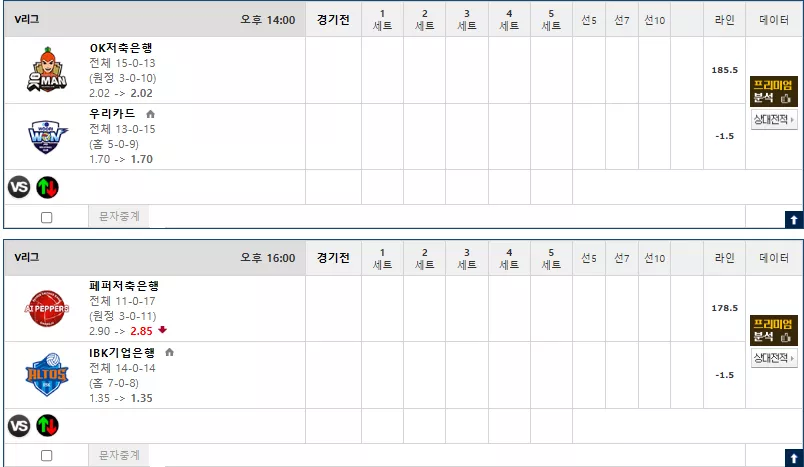Tick the checkbox in the second match row
Image resolution: width=804 pixels, height=467 pixels.
click(x=47, y=455)
